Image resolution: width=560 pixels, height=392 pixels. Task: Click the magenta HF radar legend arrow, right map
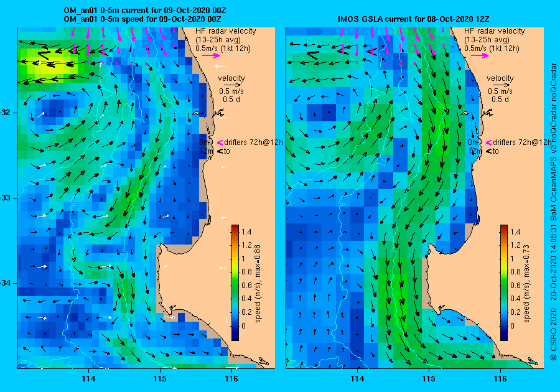tap(480, 56)
